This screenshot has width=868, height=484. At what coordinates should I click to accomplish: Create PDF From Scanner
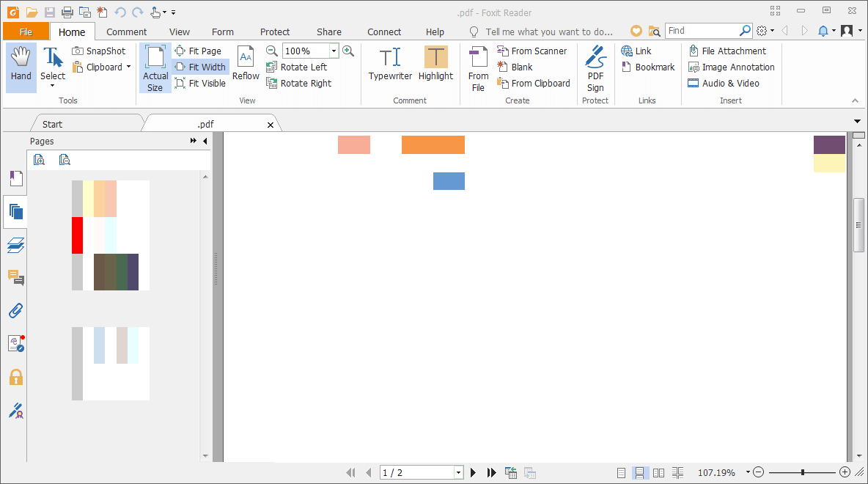[x=532, y=51]
